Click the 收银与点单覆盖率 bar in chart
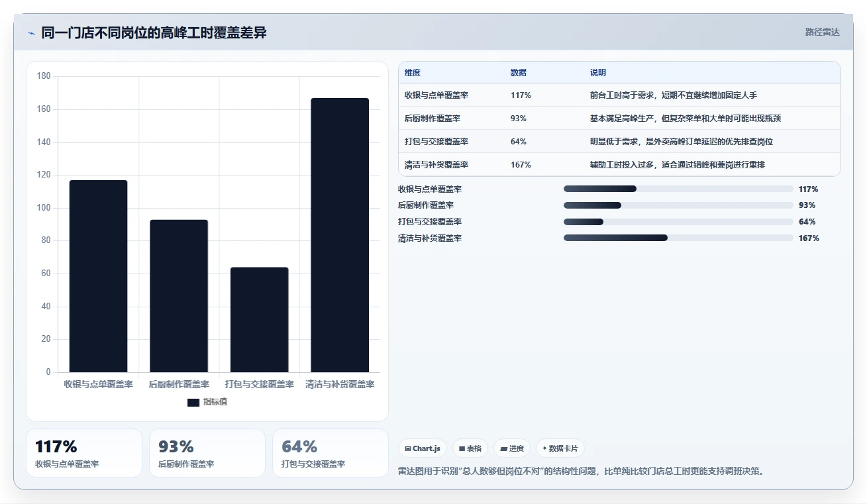867x504 pixels. click(98, 276)
